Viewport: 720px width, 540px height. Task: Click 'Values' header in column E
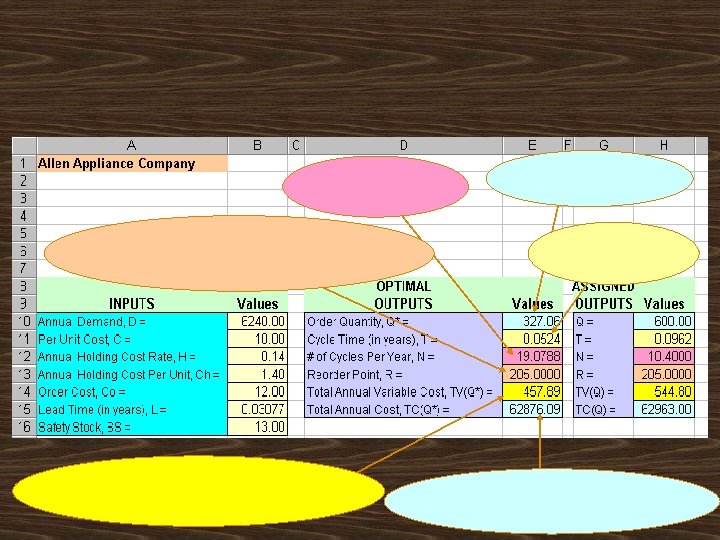tap(532, 304)
